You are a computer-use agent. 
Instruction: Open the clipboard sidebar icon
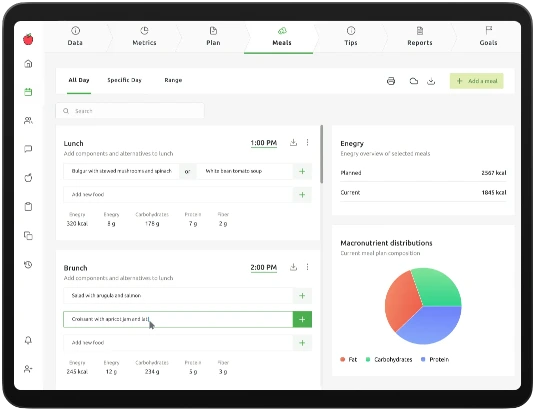pyautogui.click(x=28, y=206)
